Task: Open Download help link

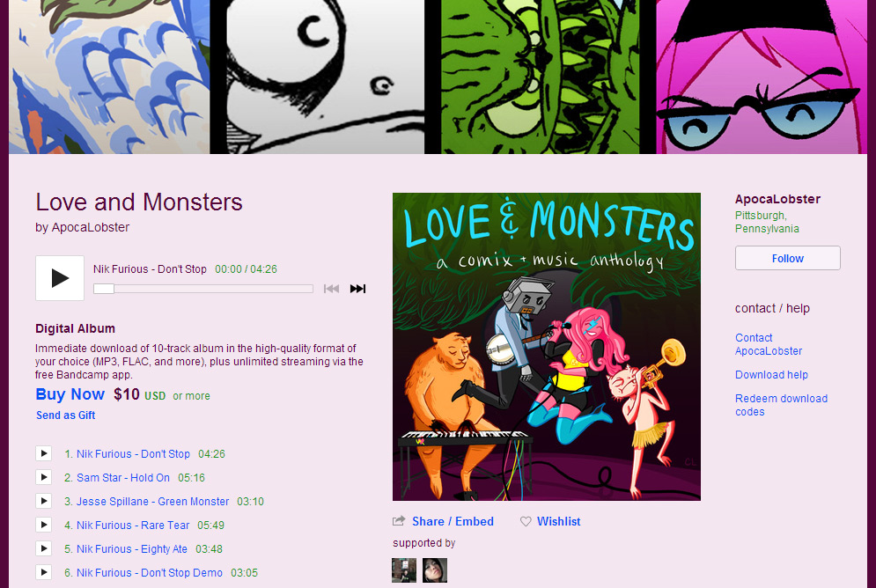Action: (x=771, y=375)
